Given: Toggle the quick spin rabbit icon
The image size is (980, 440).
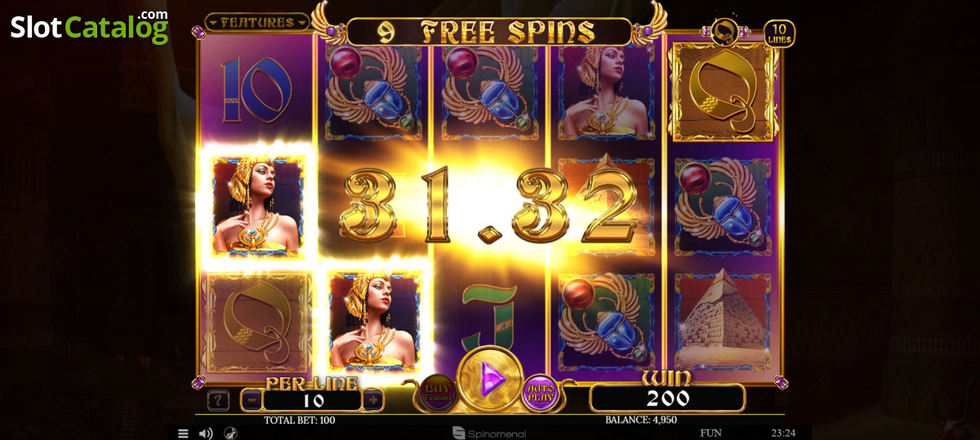Looking at the screenshot, I should click(231, 433).
